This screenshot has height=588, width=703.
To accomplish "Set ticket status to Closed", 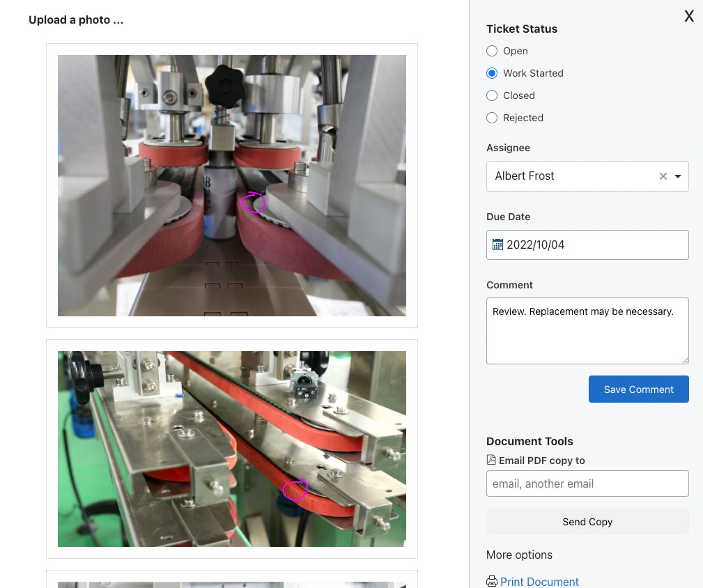I will [492, 95].
